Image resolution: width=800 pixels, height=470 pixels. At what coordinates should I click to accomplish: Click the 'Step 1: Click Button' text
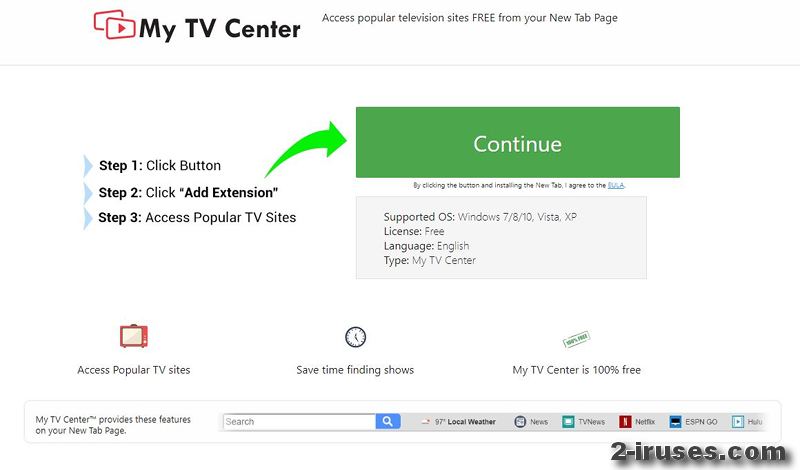[160, 165]
